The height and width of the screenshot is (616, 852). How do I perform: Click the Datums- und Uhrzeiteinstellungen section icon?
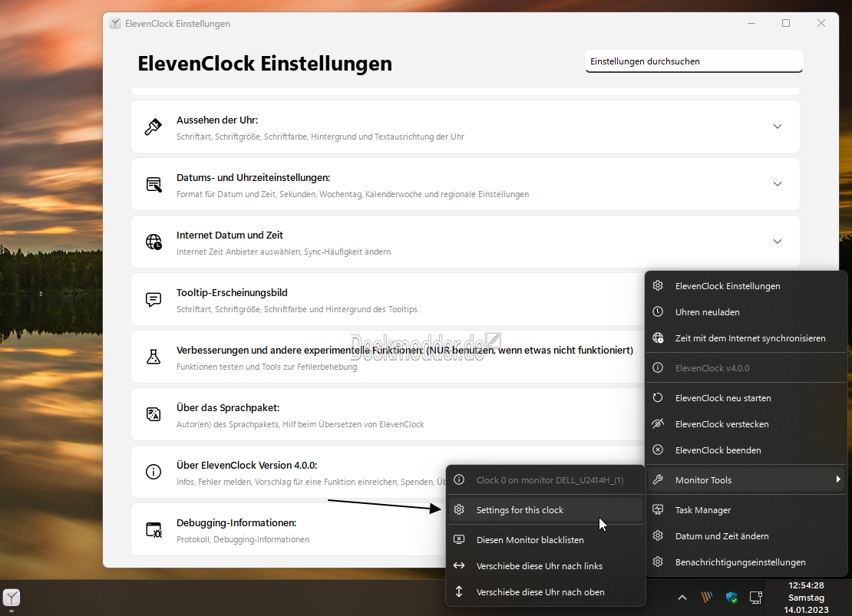(154, 185)
